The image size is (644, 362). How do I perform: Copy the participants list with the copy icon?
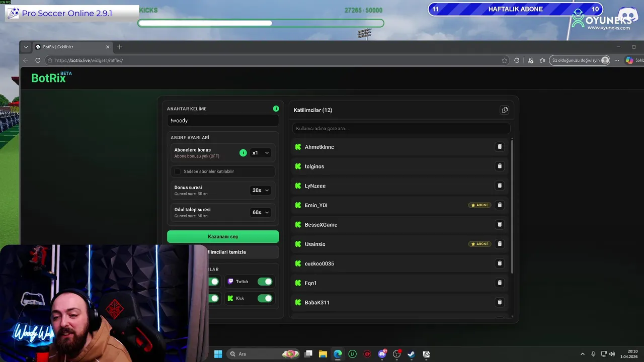505,110
